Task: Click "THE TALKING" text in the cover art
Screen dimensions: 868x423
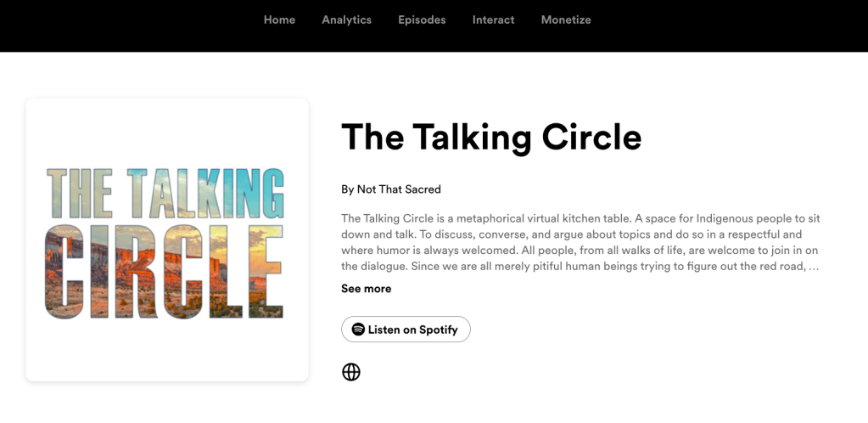Action: click(165, 194)
